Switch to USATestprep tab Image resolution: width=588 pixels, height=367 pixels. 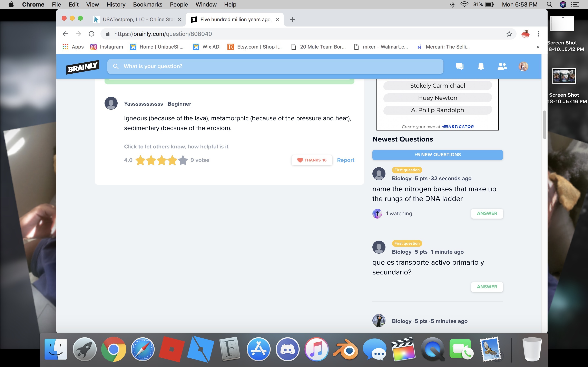137,20
